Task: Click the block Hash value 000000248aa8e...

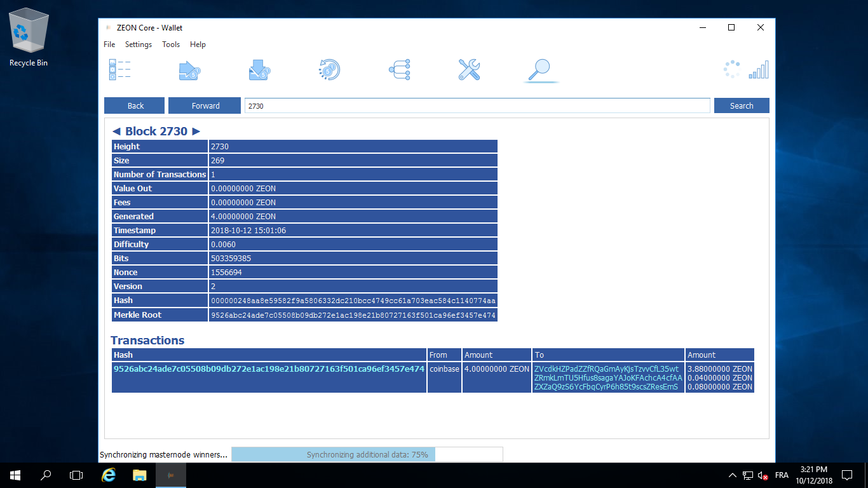Action: [353, 300]
